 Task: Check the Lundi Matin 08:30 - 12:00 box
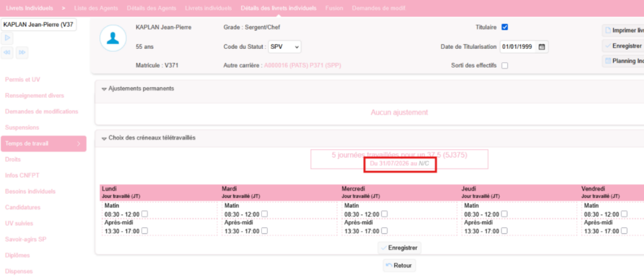coord(144,214)
